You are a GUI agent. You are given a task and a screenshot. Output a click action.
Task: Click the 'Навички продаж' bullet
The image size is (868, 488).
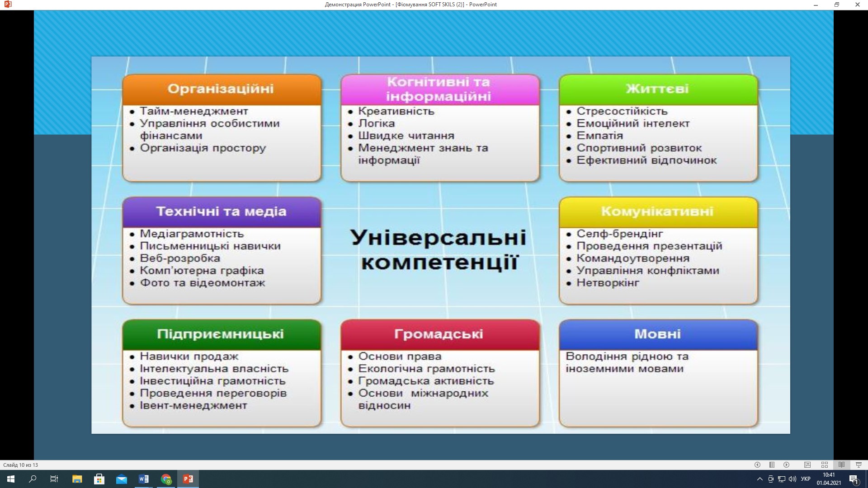189,357
